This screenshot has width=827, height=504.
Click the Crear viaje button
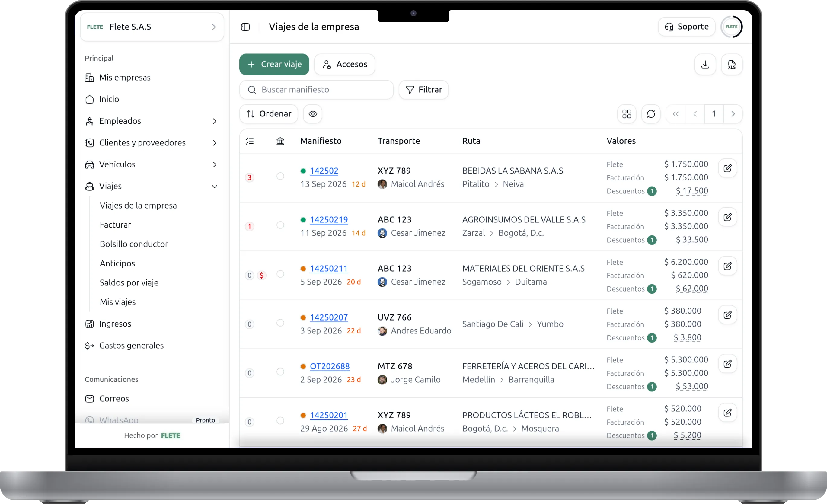point(274,64)
